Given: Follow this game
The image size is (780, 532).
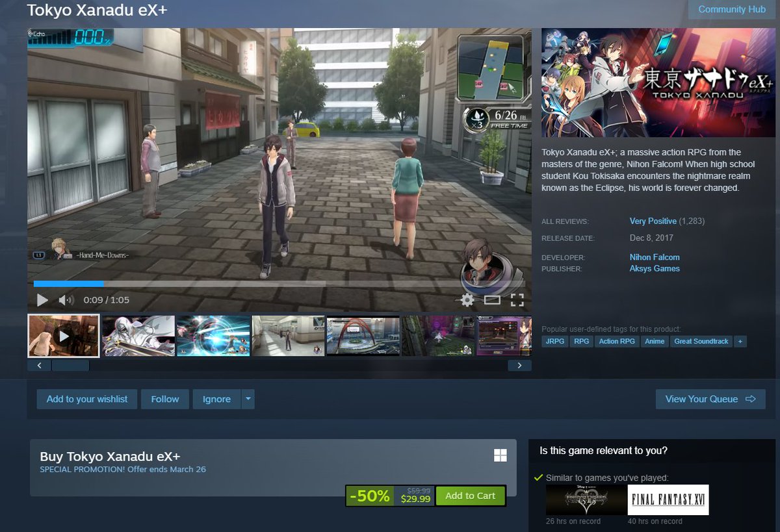Looking at the screenshot, I should pos(165,399).
